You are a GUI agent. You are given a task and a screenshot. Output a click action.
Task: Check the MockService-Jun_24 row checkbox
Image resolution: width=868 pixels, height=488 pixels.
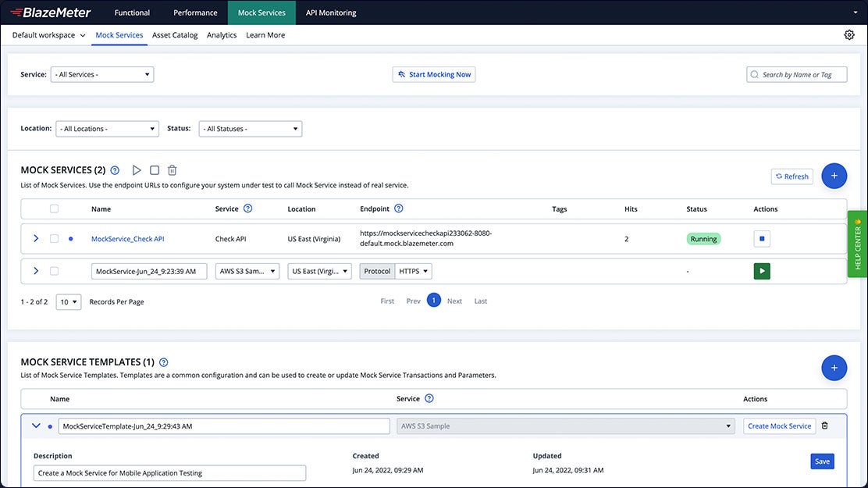pos(54,271)
